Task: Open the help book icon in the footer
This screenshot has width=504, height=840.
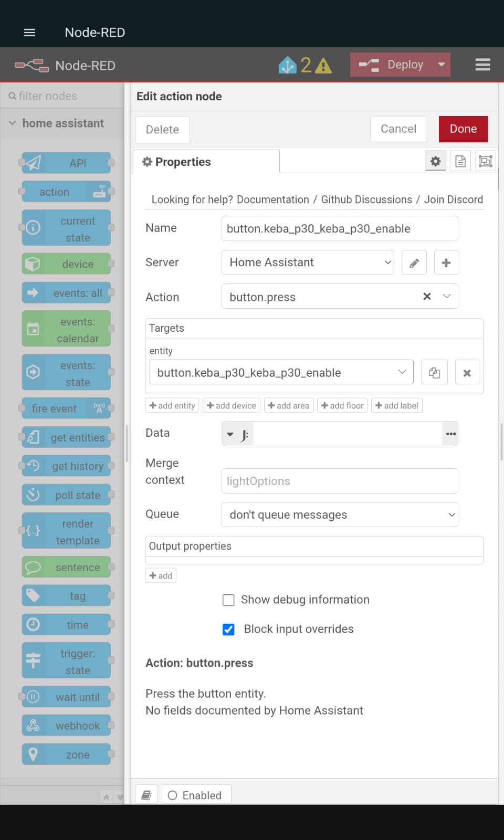Action: pos(146,795)
